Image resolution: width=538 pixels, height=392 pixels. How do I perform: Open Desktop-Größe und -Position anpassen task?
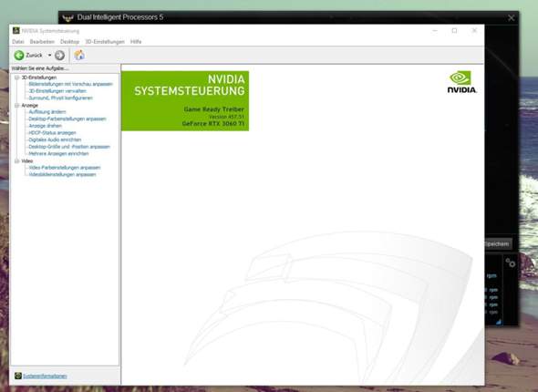pos(69,147)
